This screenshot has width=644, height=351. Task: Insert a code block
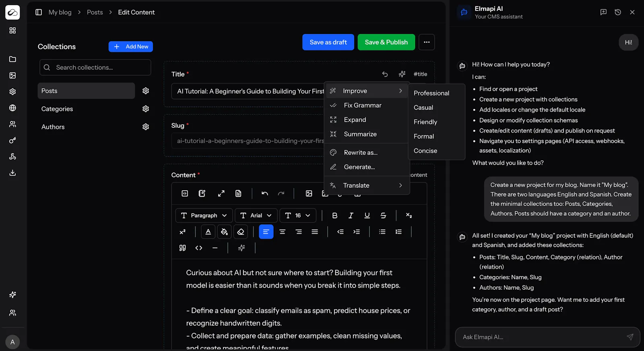point(199,248)
